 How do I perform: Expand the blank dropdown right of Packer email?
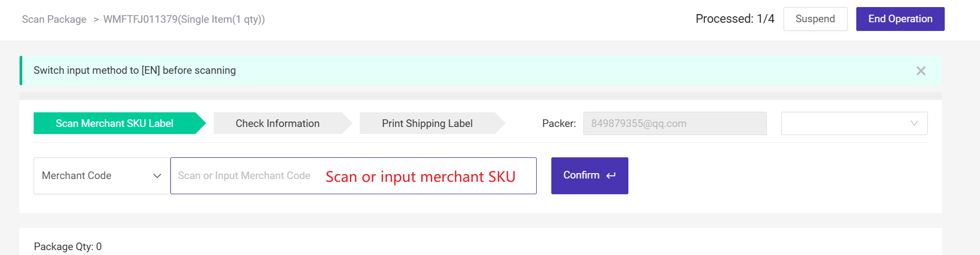pyautogui.click(x=855, y=123)
